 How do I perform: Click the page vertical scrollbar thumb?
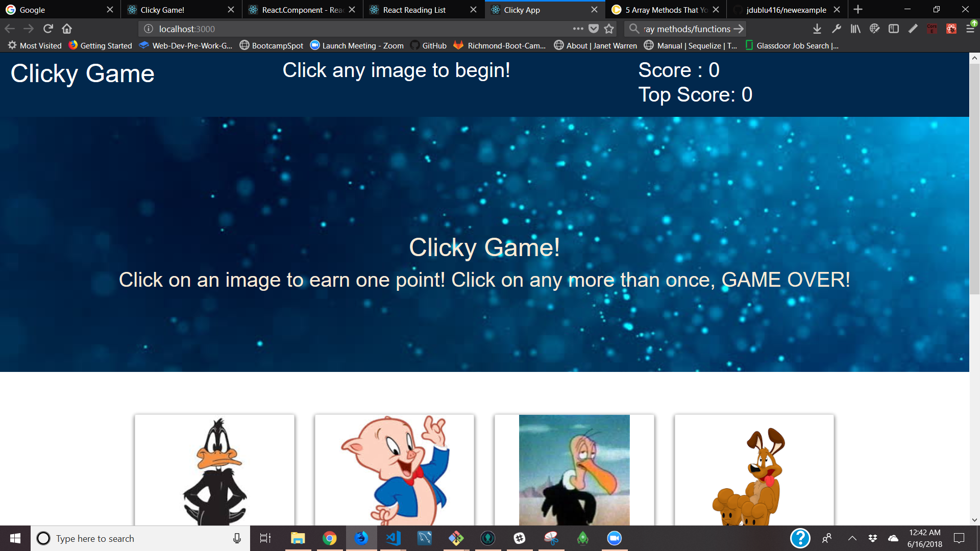click(974, 179)
